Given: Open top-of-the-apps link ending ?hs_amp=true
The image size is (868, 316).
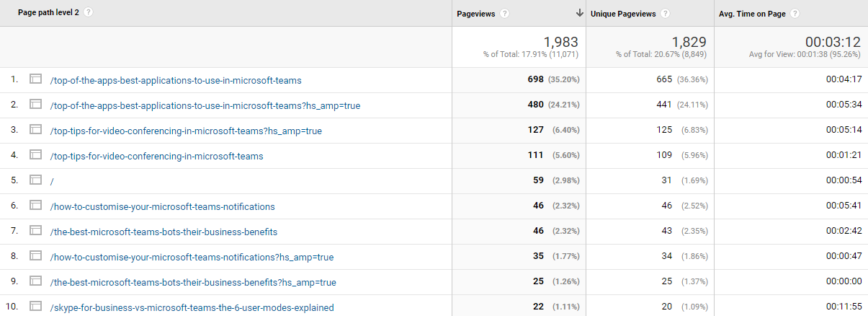Looking at the screenshot, I should point(205,105).
